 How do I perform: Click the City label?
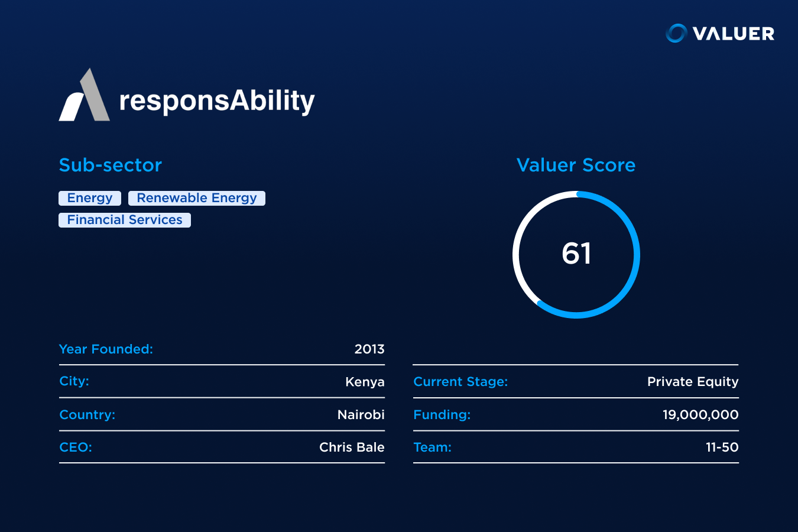click(x=74, y=381)
